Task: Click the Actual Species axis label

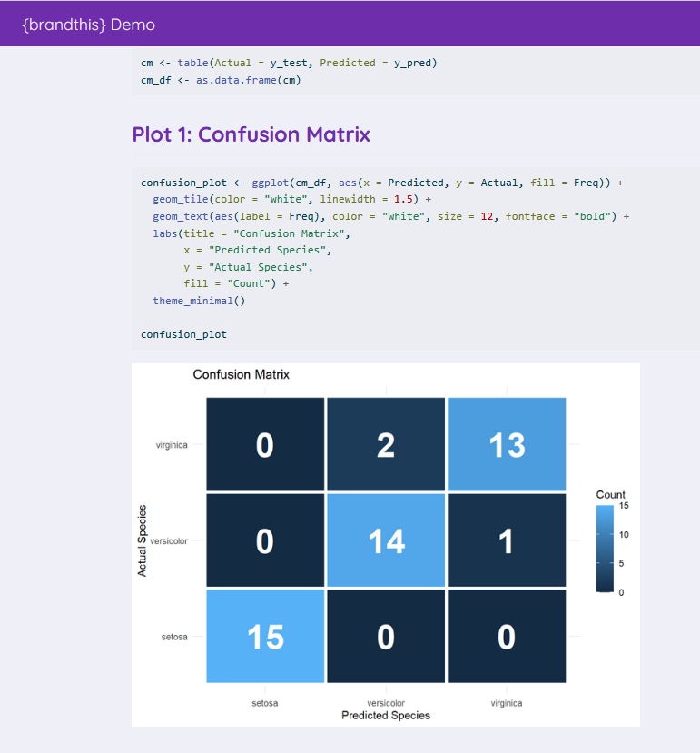Action: pyautogui.click(x=143, y=540)
